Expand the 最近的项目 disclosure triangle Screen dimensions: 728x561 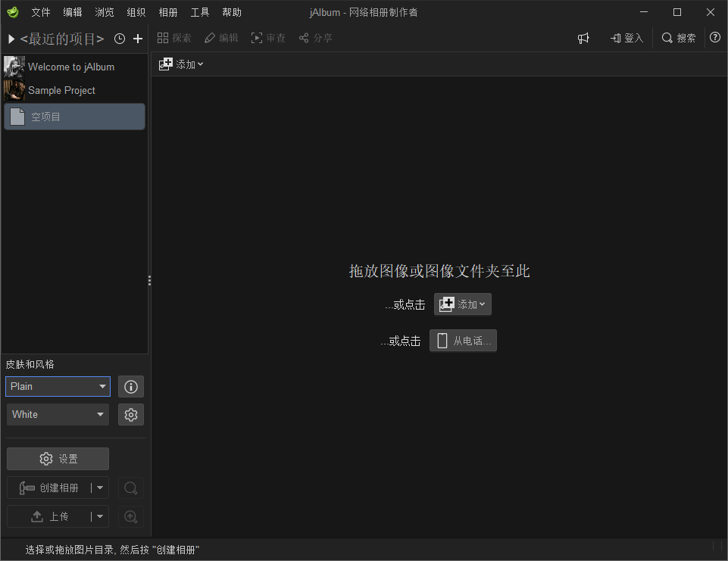point(11,39)
